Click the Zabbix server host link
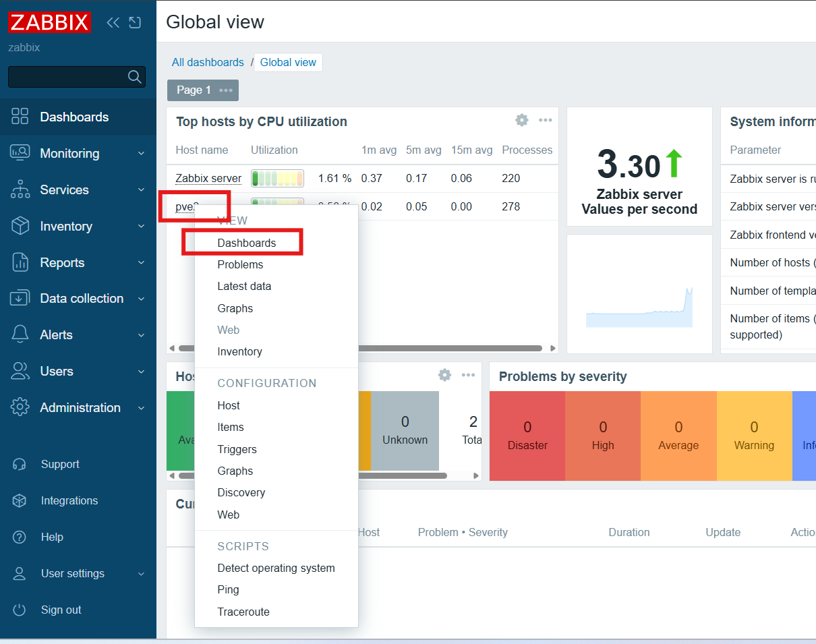Screen dimensions: 816x644 coord(208,178)
